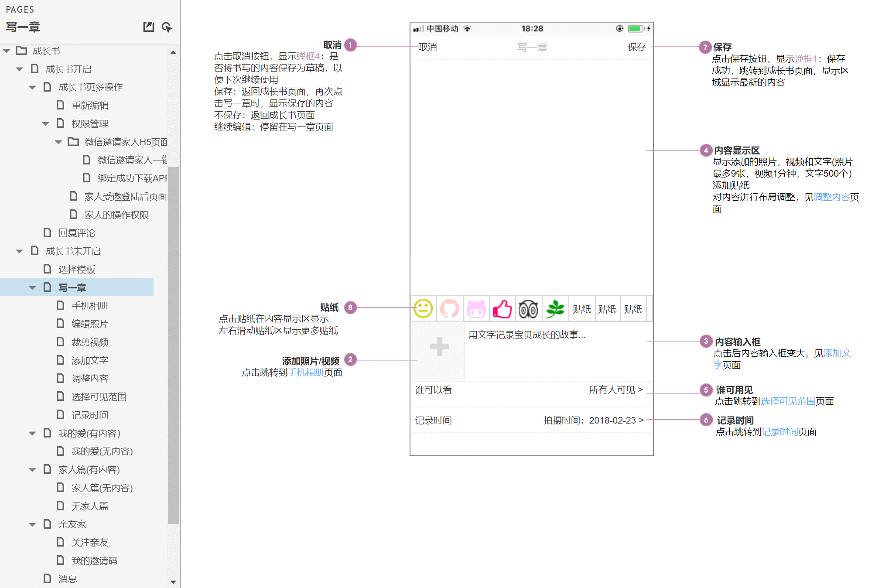The width and height of the screenshot is (875, 588).
Task: Collapse the 家人篇(有内容) node
Action: 32,470
